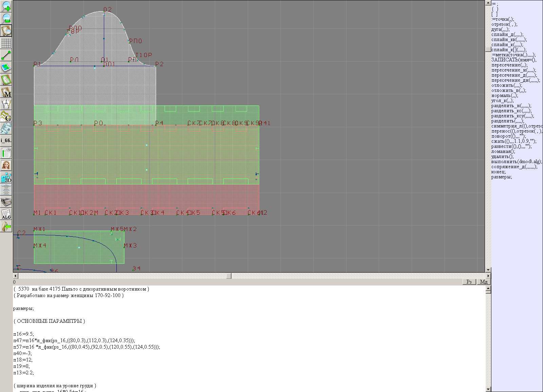Toggle the grid display icon
Image resolution: width=543 pixels, height=392 pixels.
(x=6, y=43)
